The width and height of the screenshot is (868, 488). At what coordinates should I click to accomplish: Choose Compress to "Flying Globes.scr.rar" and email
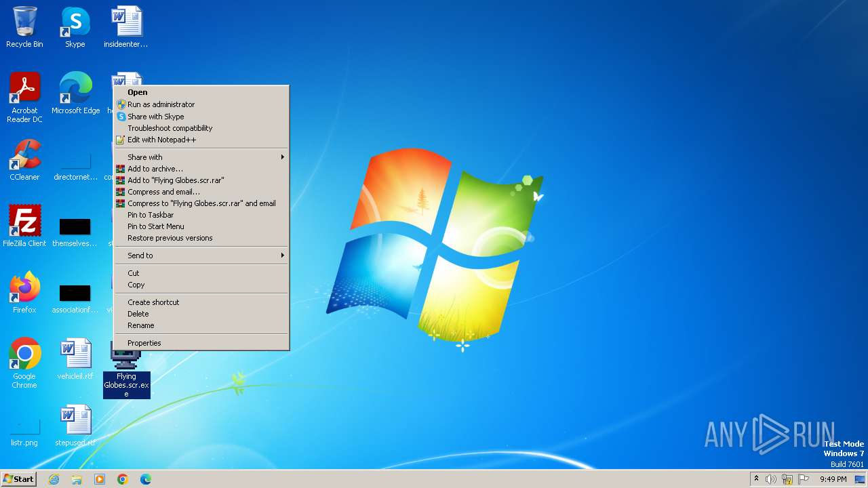pos(201,203)
